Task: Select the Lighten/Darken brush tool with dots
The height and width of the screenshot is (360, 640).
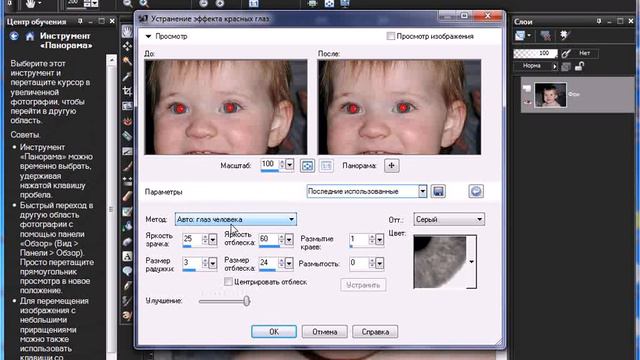Action: [127, 181]
